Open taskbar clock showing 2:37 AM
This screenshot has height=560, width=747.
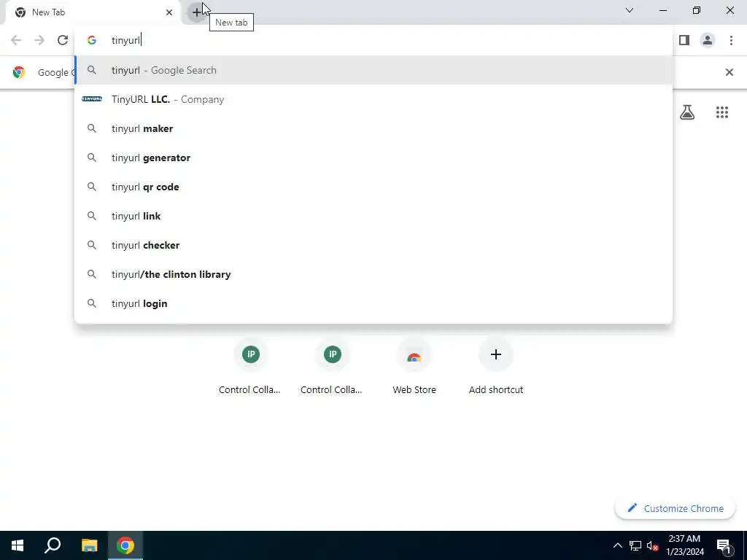(684, 545)
